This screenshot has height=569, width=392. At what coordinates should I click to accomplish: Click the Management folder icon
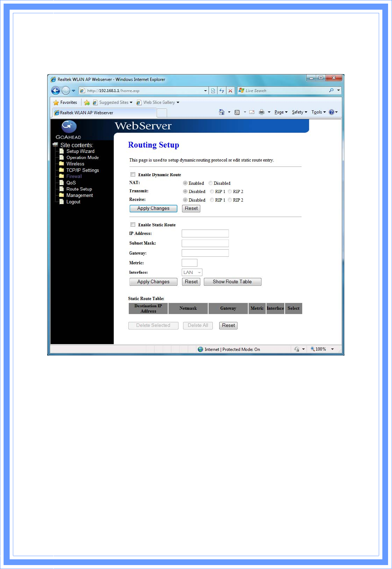[x=62, y=195]
